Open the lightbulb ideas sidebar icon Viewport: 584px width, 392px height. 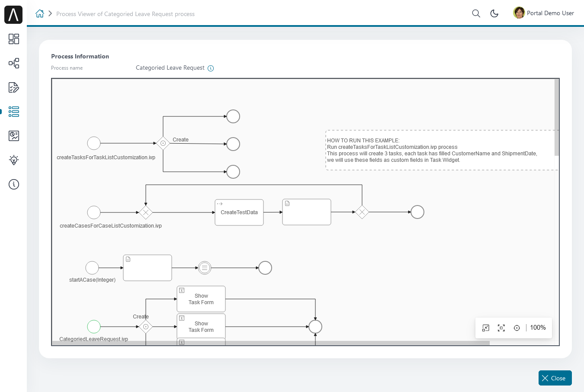(x=14, y=160)
